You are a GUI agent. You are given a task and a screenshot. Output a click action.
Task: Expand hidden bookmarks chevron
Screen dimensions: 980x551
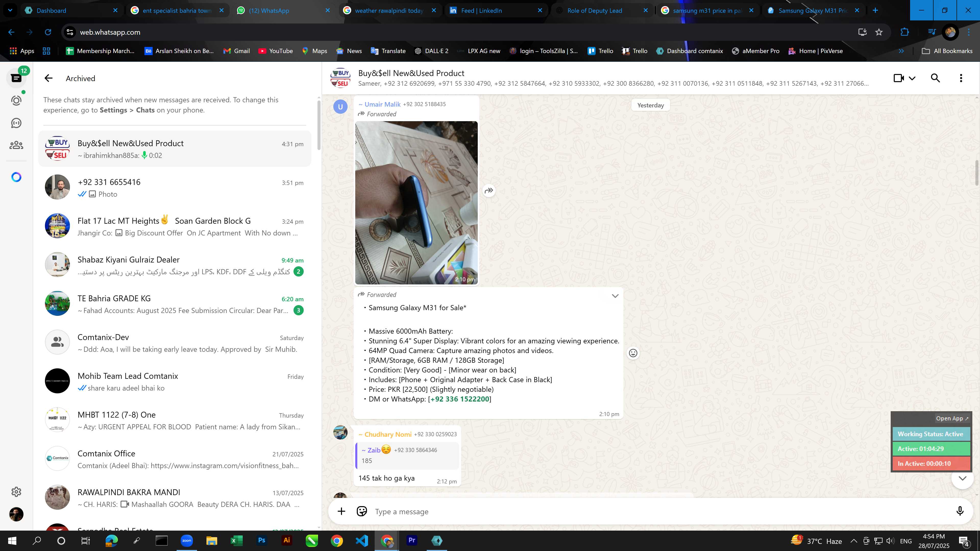coord(901,51)
